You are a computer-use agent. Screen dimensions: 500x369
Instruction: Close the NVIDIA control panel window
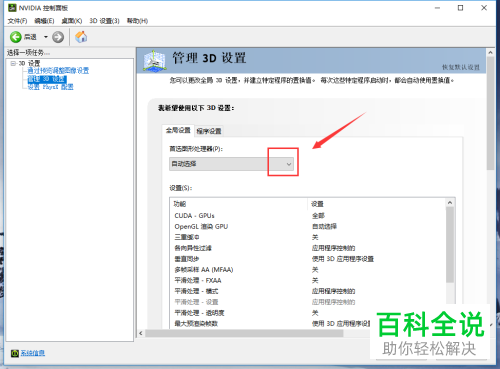(x=484, y=8)
